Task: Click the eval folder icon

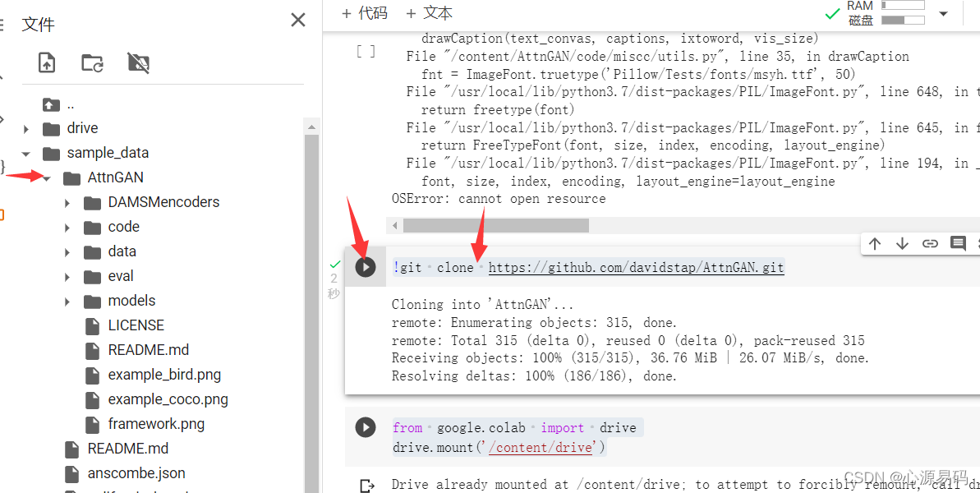Action: pyautogui.click(x=92, y=277)
